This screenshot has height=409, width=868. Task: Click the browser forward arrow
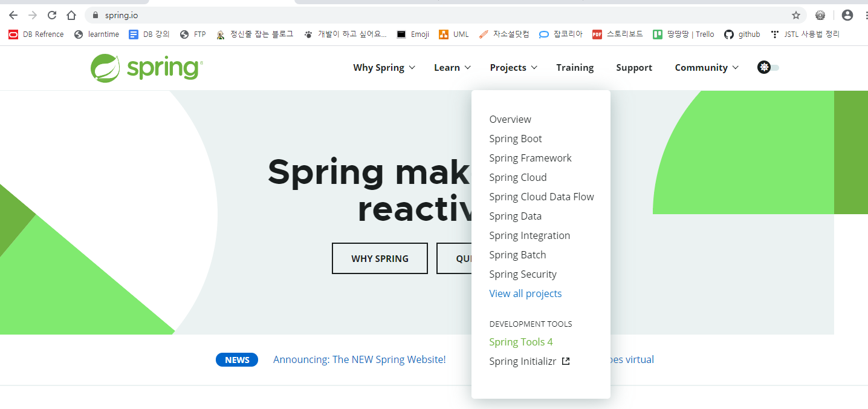[x=33, y=15]
